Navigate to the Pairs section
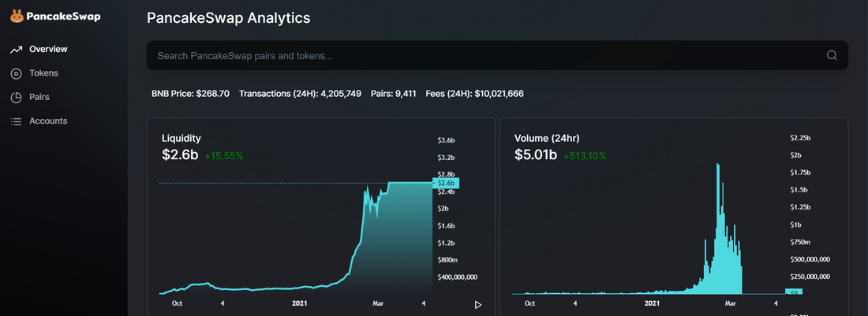 click(39, 97)
